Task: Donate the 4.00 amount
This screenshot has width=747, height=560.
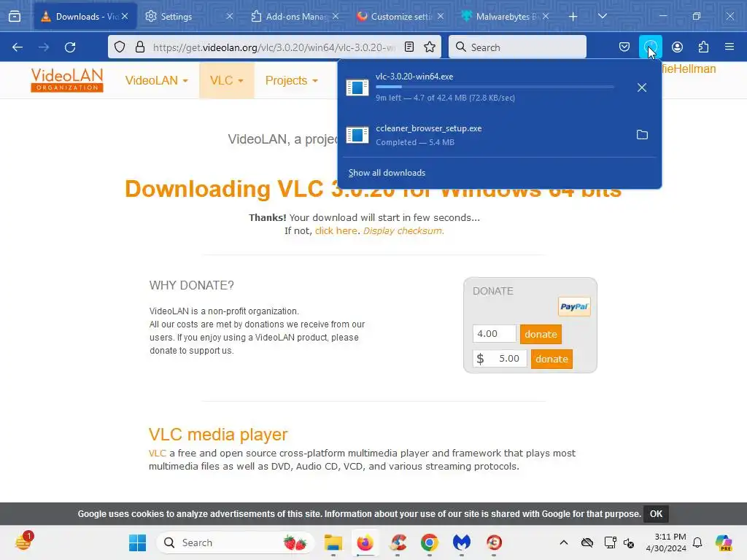Action: coord(541,334)
